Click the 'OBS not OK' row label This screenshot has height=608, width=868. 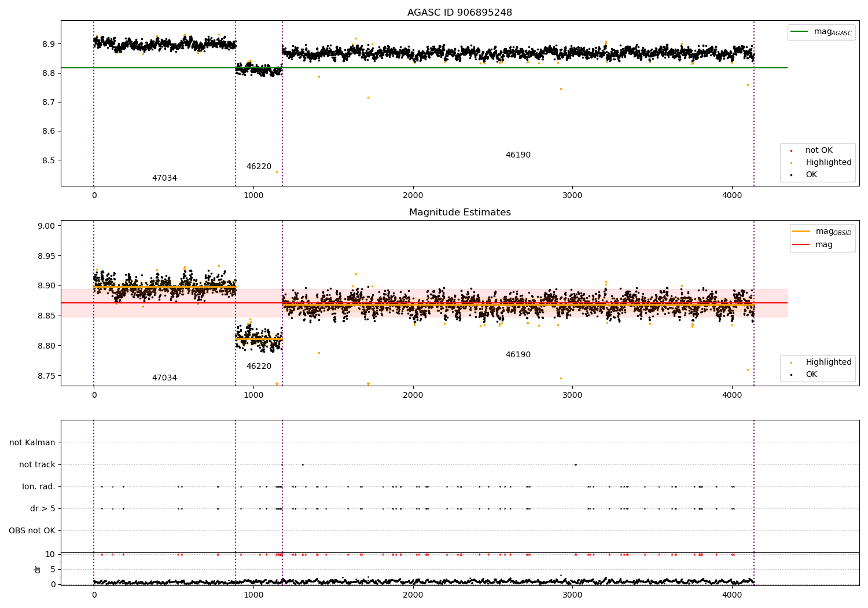[x=32, y=531]
